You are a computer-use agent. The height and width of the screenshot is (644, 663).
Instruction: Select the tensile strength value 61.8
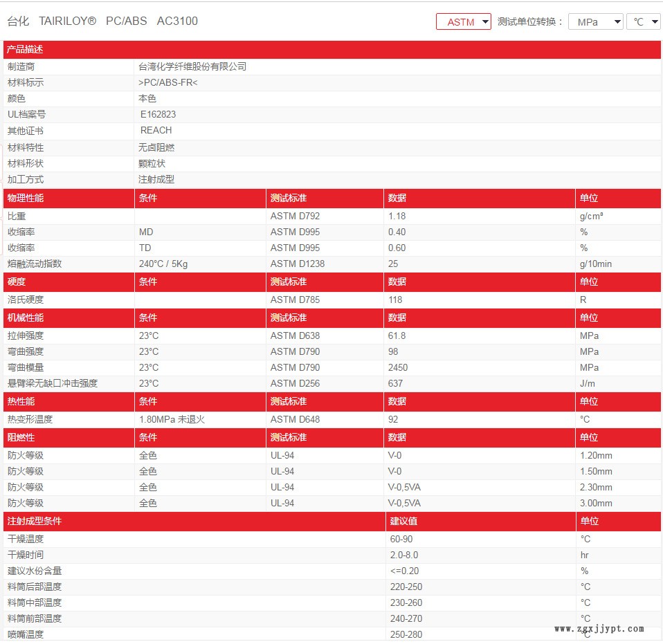click(397, 336)
